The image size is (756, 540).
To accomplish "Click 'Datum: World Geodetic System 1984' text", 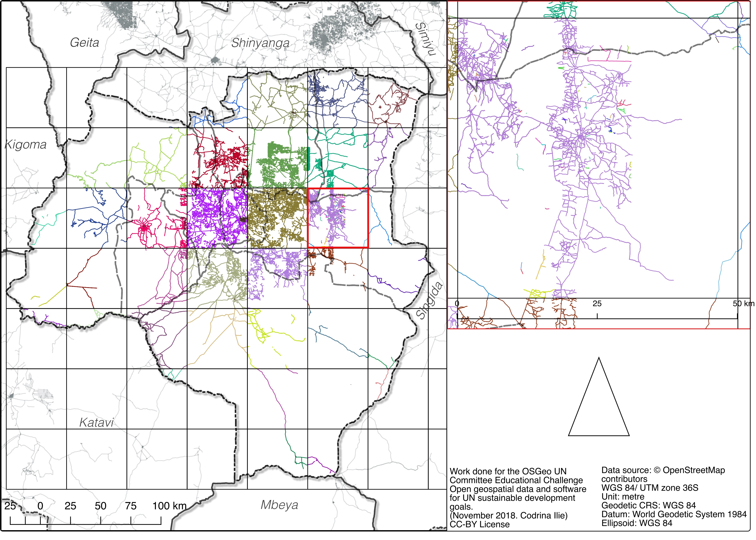I will (x=674, y=514).
